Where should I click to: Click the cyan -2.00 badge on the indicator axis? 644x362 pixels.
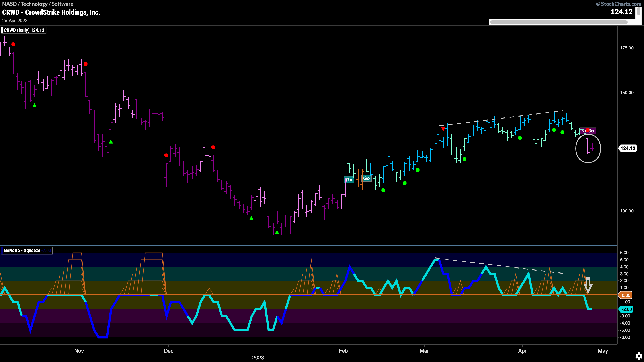coord(626,309)
